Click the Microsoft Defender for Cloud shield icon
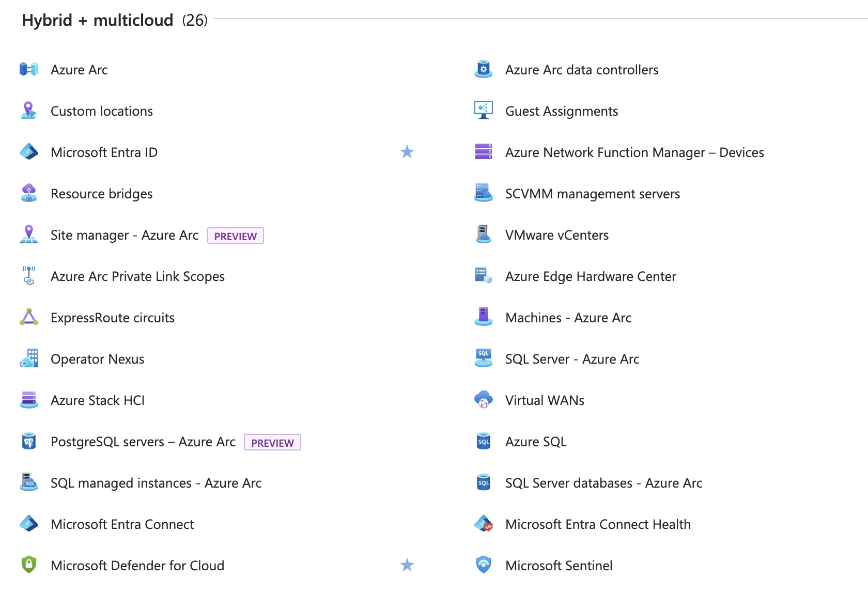Screen dimensions: 868x593 pos(29,565)
